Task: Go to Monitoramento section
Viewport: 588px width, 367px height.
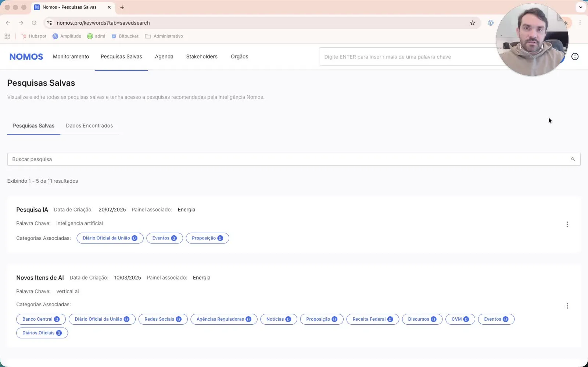Action: point(71,57)
